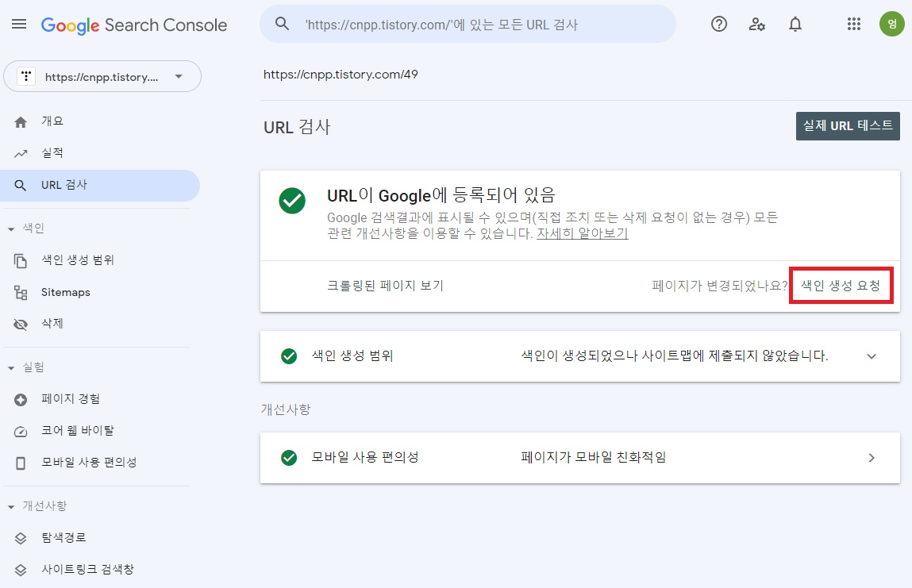Click the phone icon beside 모바일 사용 편의성 in sidebar
This screenshot has width=912, height=588.
coord(21,463)
